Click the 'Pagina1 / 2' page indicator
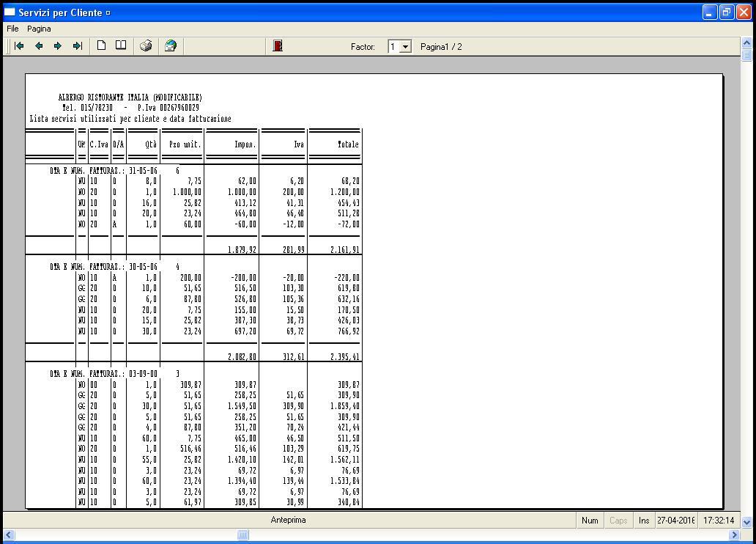 point(441,47)
